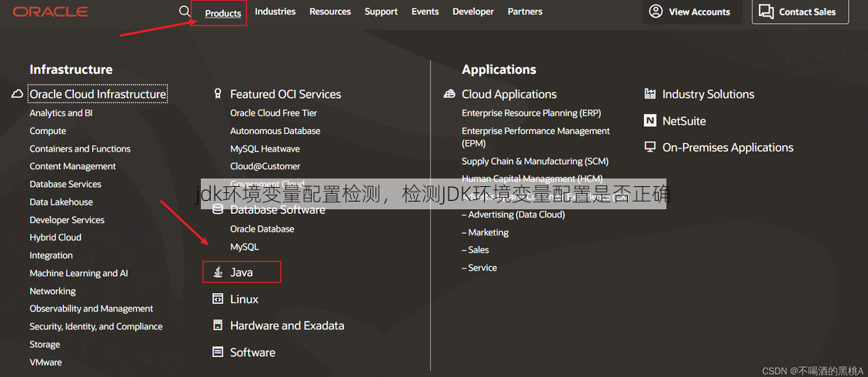The height and width of the screenshot is (377, 868).
Task: Open the Linux product link
Action: (x=244, y=299)
